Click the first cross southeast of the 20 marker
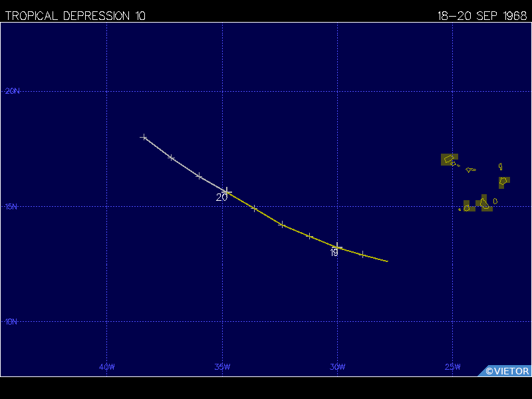The width and height of the screenshot is (532, 399). coord(254,208)
